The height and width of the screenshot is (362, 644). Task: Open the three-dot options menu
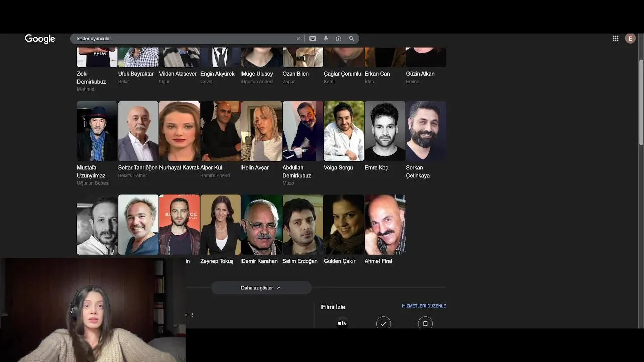click(x=192, y=315)
